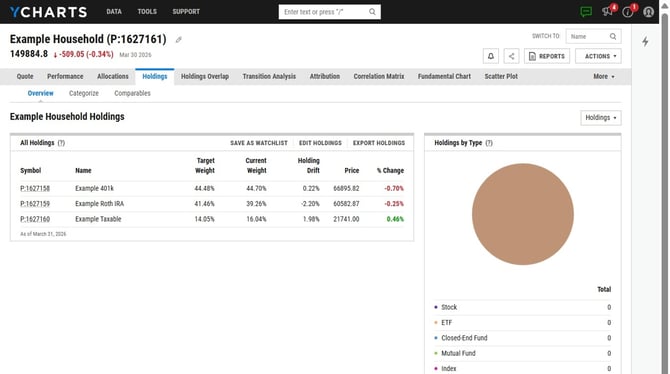Switch to the Quote tab

[25, 77]
